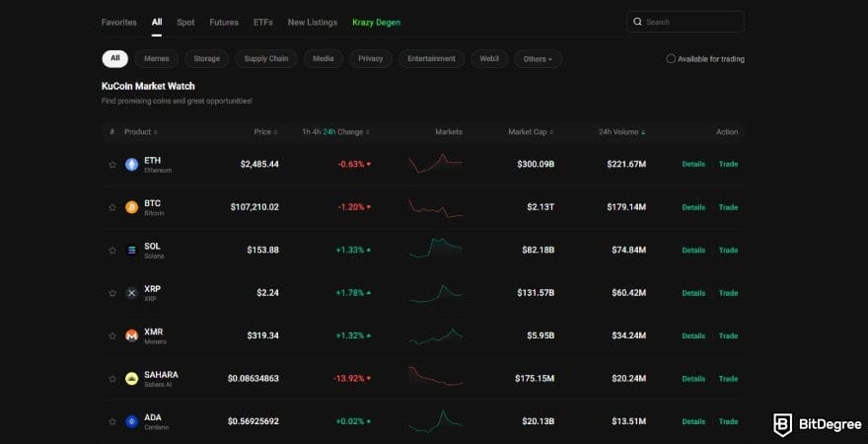868x444 pixels.
Task: Filter by Web3 category
Action: click(x=489, y=58)
